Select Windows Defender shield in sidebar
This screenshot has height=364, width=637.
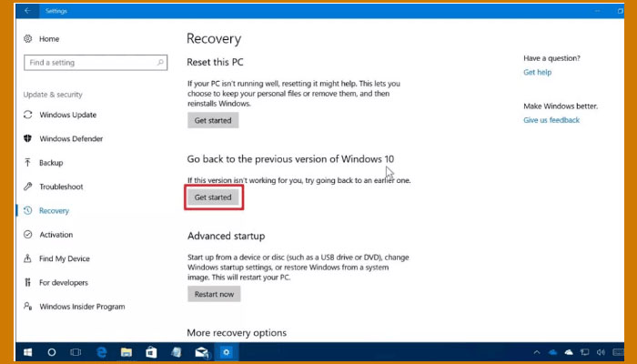pos(28,139)
